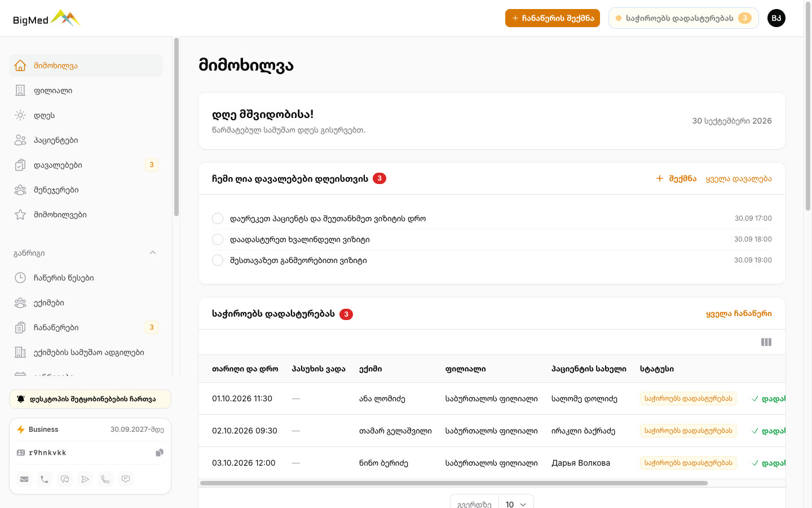Screen dimensions: 812x508
Task: Click the sun icon next to დღეს
Action: 20,115
